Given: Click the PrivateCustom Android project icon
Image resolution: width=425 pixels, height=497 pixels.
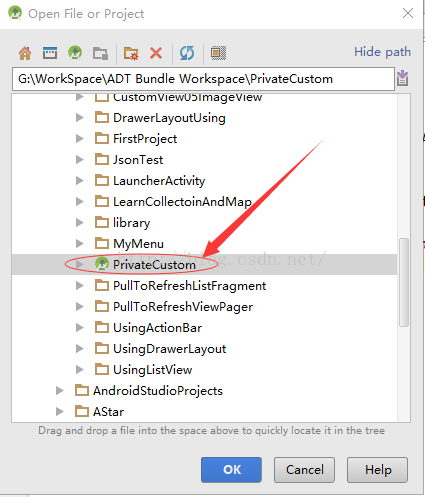Looking at the screenshot, I should [x=102, y=264].
